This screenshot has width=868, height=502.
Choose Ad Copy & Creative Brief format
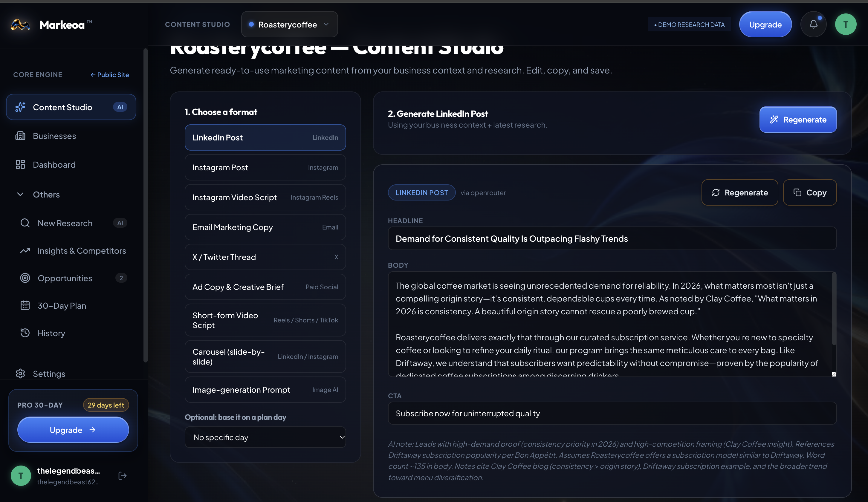pyautogui.click(x=265, y=287)
